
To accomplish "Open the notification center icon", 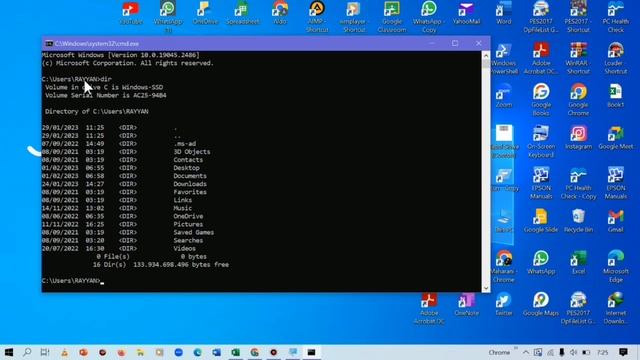I will point(623,352).
